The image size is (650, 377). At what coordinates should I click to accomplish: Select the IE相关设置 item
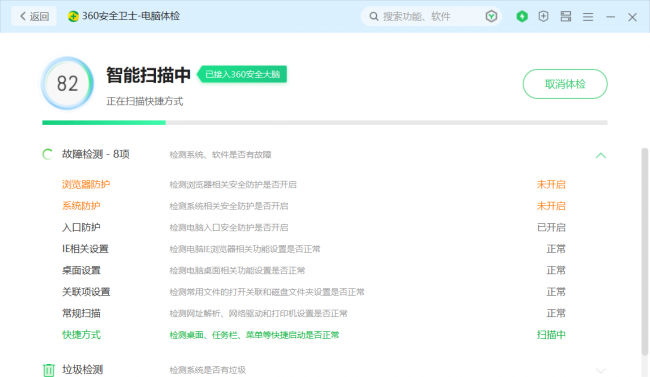[x=85, y=249]
